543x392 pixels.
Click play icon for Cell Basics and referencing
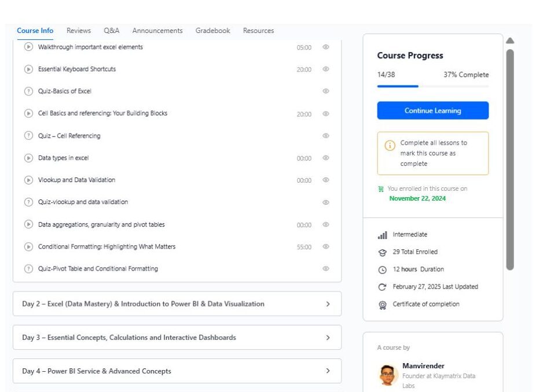pyautogui.click(x=28, y=113)
